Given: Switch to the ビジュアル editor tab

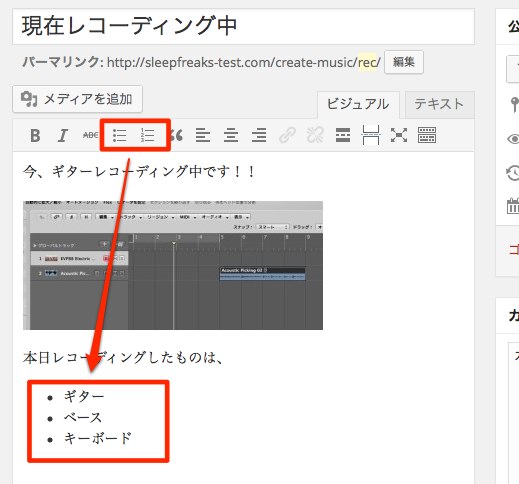Looking at the screenshot, I should 358,104.
